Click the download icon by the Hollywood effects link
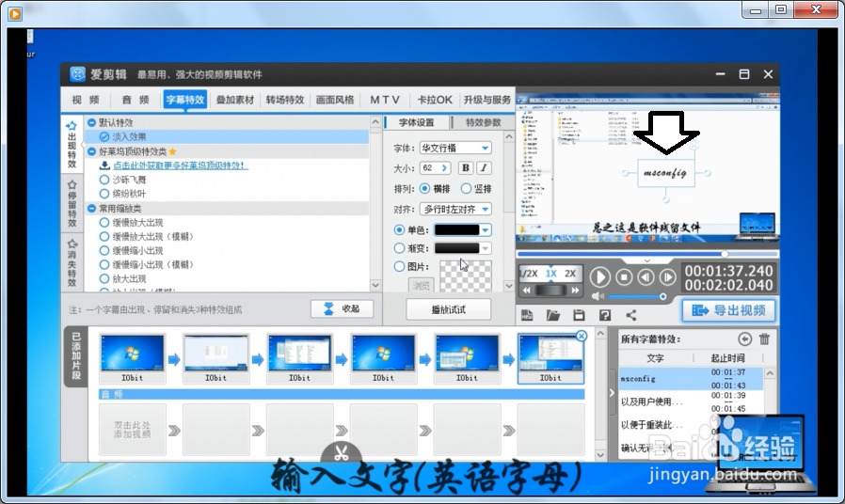 click(x=105, y=165)
